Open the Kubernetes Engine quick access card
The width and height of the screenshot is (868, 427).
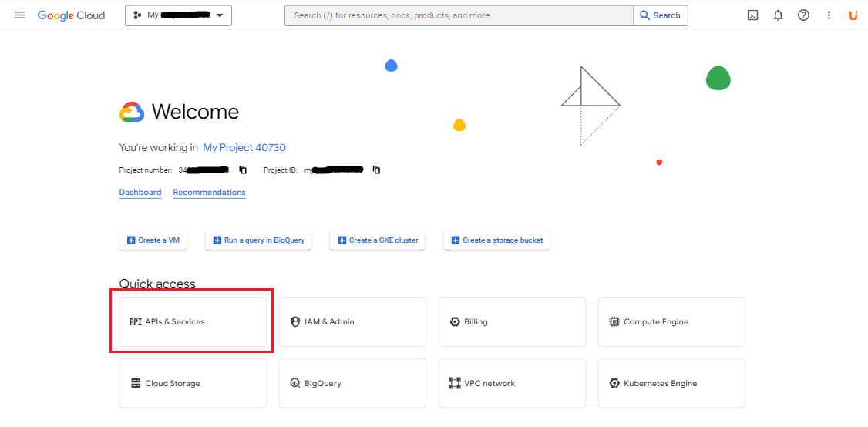(x=671, y=383)
